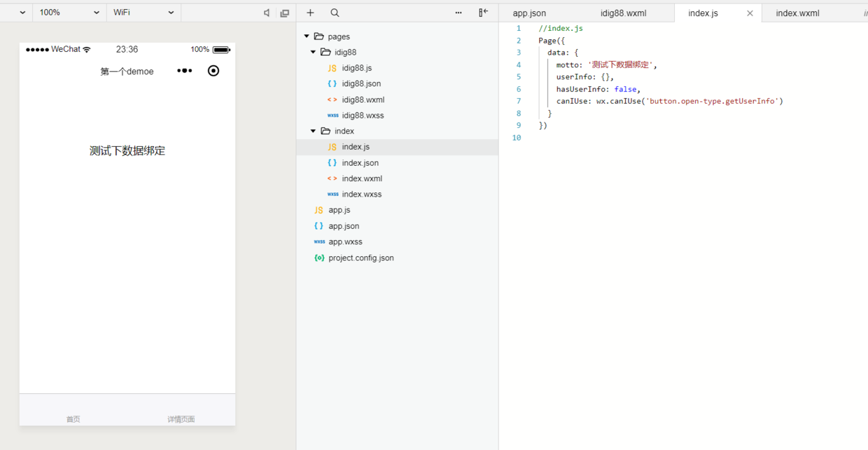Switch to the index.wxml editor tab
868x450 pixels.
tap(797, 13)
